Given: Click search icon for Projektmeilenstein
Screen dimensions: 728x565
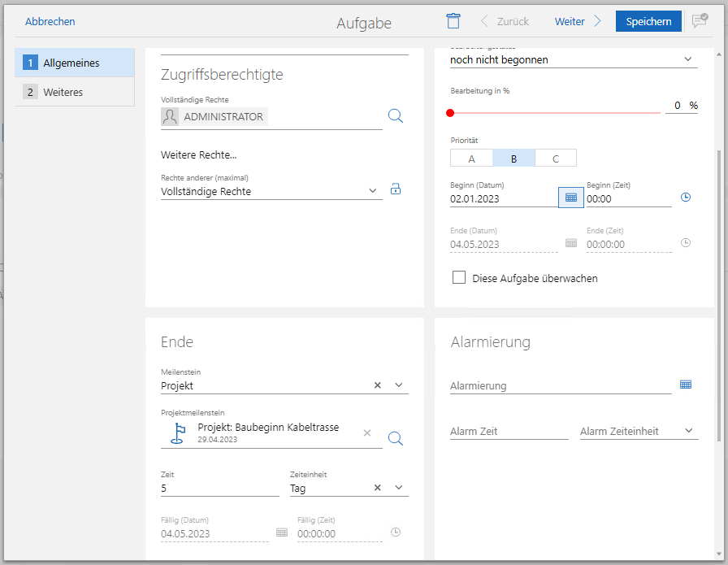Looking at the screenshot, I should pos(395,438).
